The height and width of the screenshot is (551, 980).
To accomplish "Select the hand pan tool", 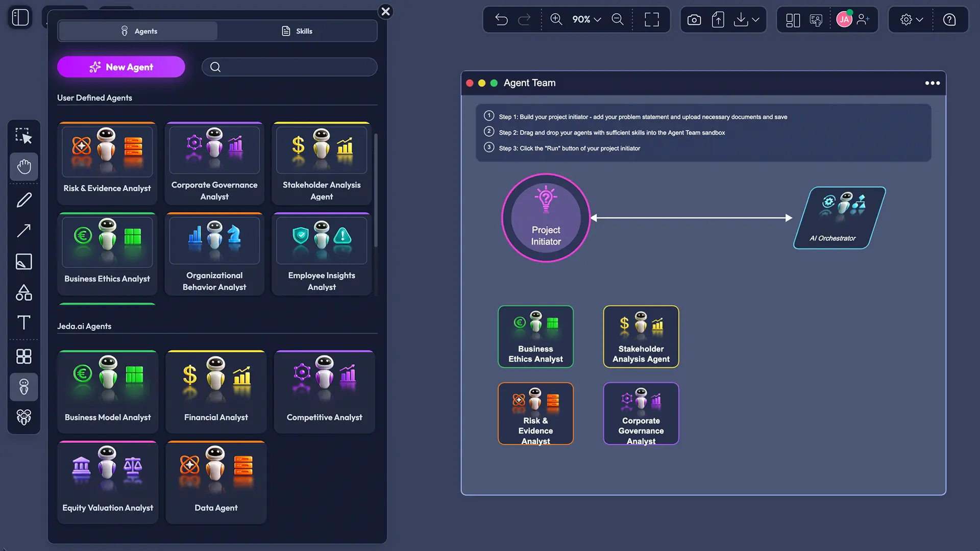I will click(23, 167).
